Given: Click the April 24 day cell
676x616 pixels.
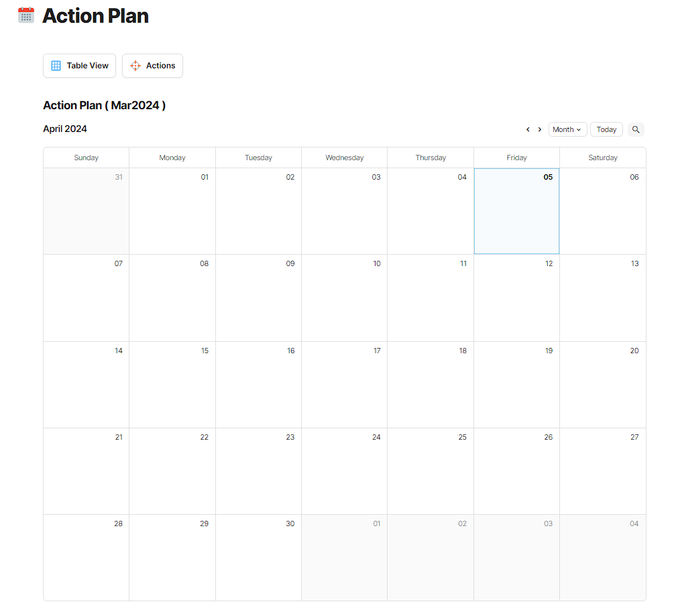Looking at the screenshot, I should [344, 471].
